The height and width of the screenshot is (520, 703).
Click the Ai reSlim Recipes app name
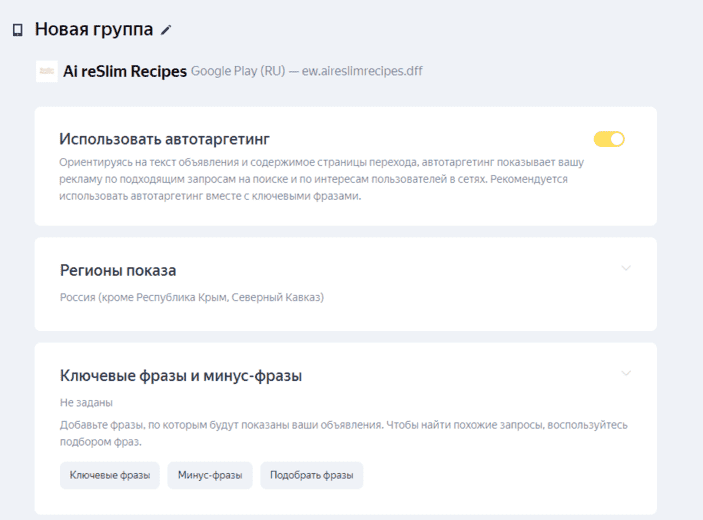point(125,71)
